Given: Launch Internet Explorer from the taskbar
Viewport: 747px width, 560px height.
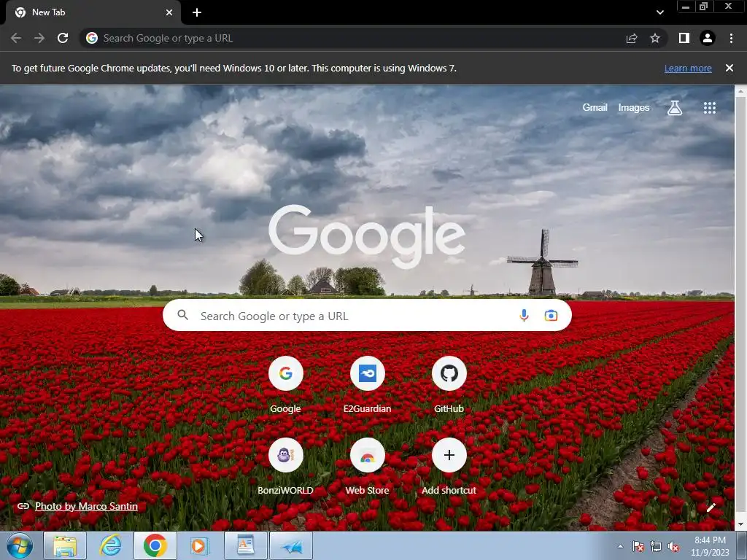Looking at the screenshot, I should [x=110, y=545].
